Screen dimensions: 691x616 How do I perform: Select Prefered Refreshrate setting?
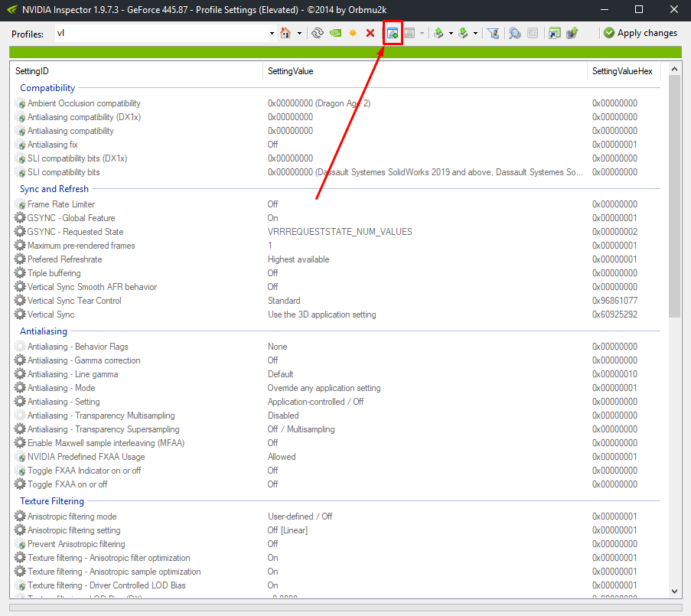pyautogui.click(x=65, y=259)
